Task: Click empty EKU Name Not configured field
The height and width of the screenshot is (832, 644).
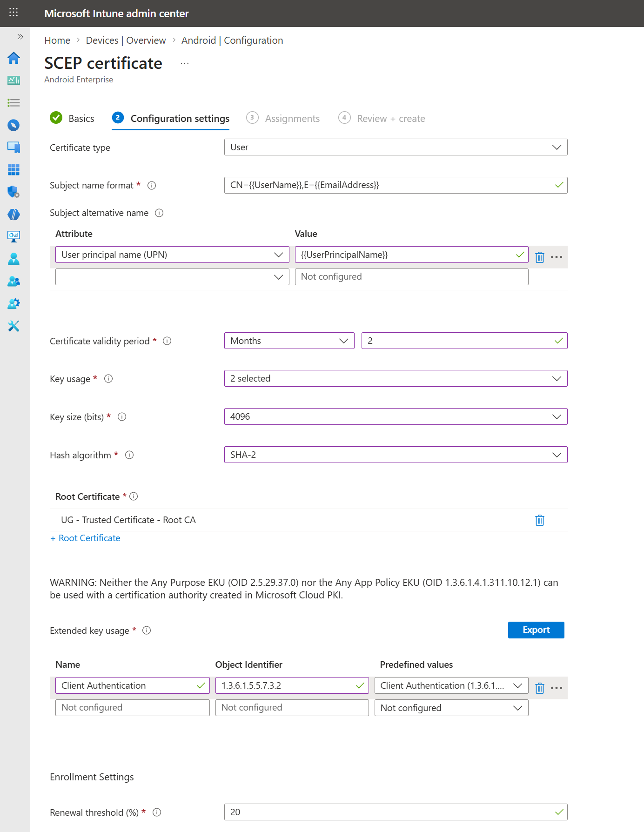Action: pyautogui.click(x=133, y=708)
